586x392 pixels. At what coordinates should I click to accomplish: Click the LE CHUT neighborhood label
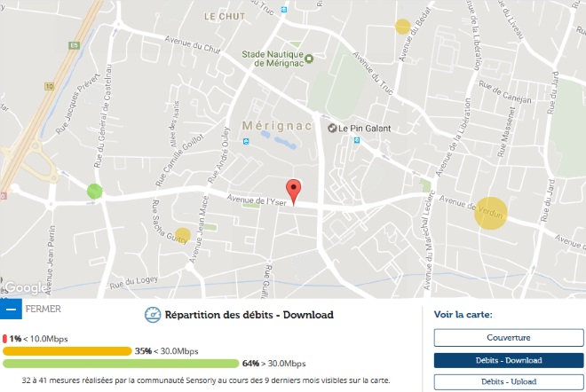[225, 17]
